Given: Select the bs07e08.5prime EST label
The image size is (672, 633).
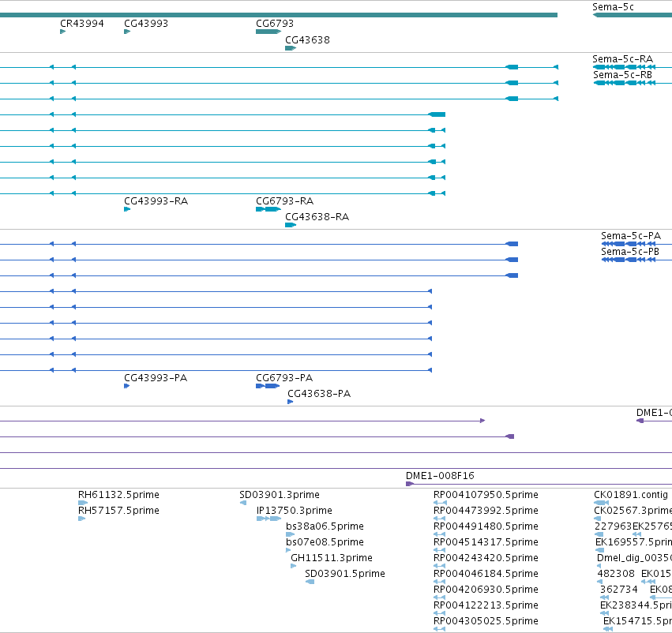Looking at the screenshot, I should tap(325, 542).
